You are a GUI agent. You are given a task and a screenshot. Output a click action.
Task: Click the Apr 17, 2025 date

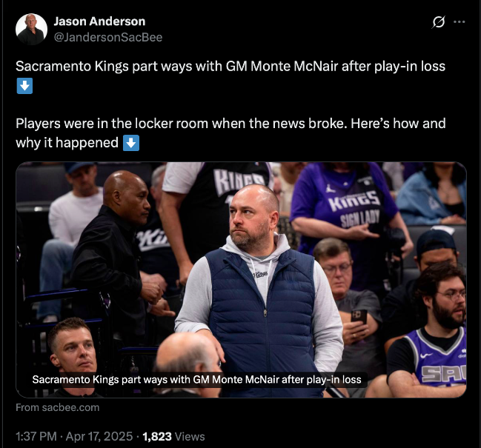(x=99, y=436)
